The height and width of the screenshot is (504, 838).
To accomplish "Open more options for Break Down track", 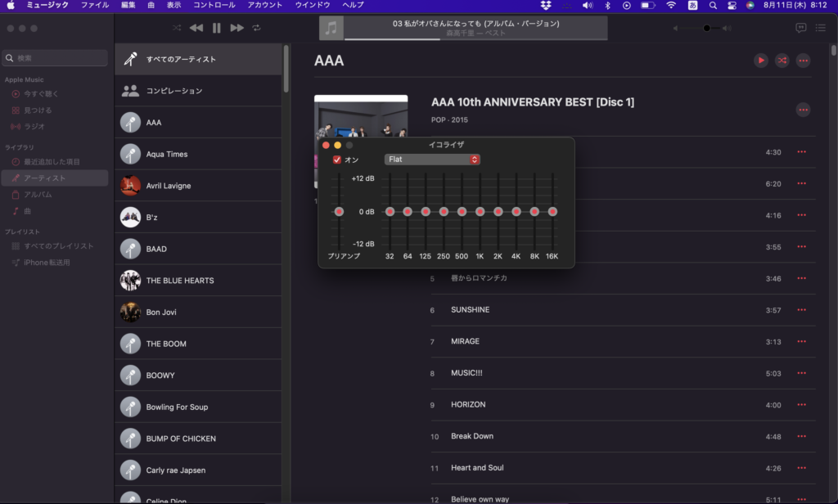I will point(802,436).
